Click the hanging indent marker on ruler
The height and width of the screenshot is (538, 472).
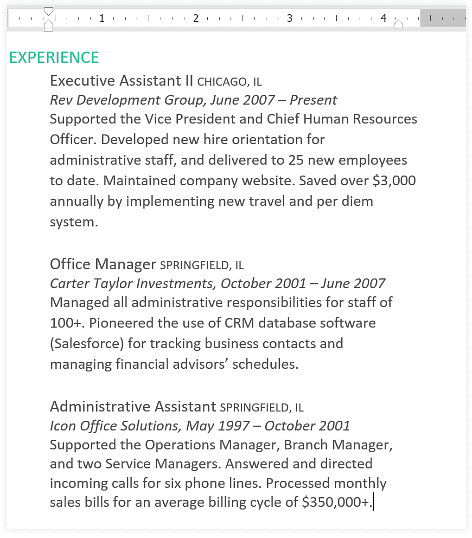[x=49, y=26]
